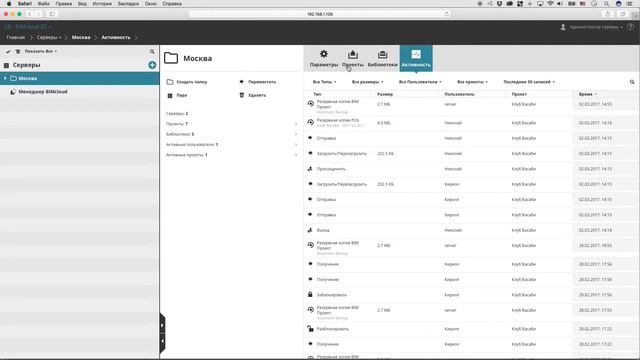Click the Присоединить row icon

tap(310, 169)
